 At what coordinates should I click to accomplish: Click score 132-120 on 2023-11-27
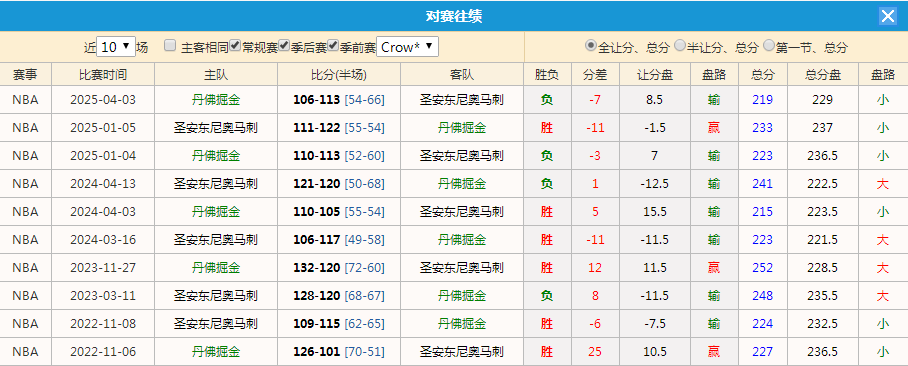tap(316, 268)
